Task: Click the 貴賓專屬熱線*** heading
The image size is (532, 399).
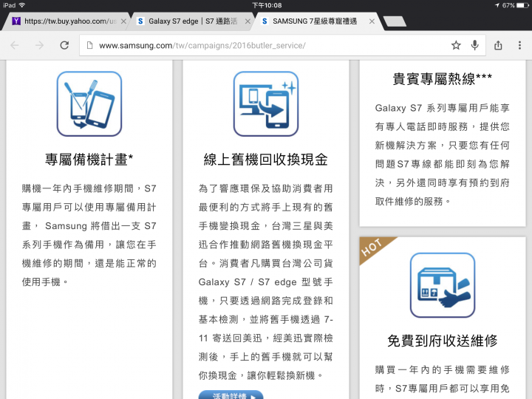Action: (443, 79)
